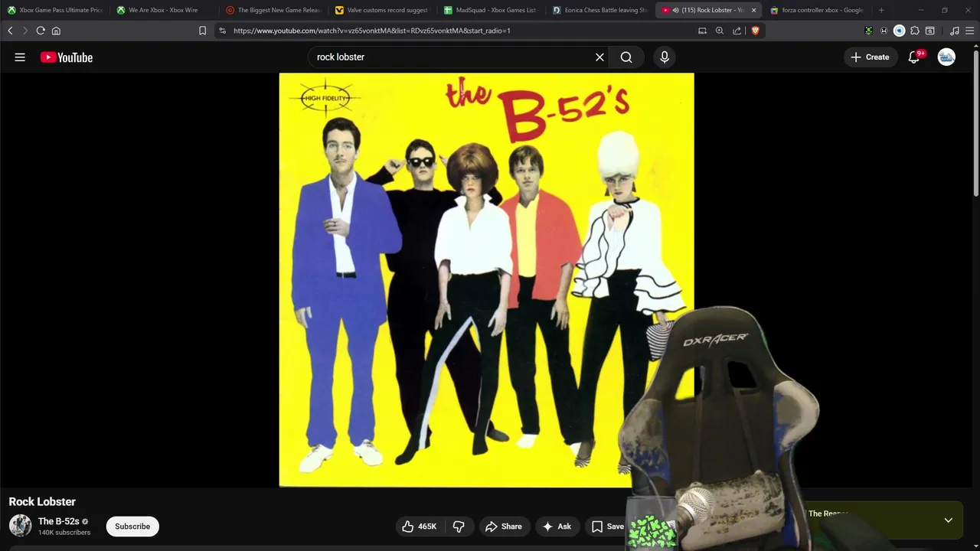This screenshot has height=551, width=980.
Task: Go to the YouTube home logo
Action: (67, 57)
